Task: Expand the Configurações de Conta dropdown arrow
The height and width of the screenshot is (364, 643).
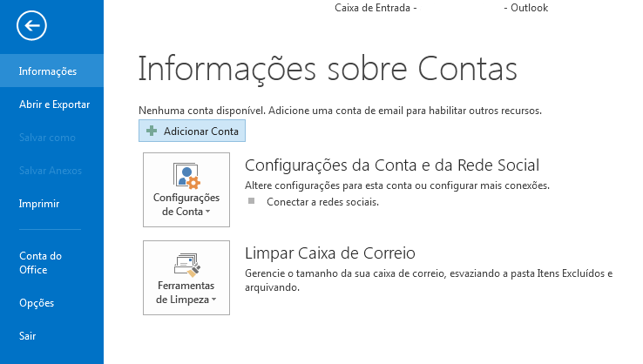Action: [208, 212]
